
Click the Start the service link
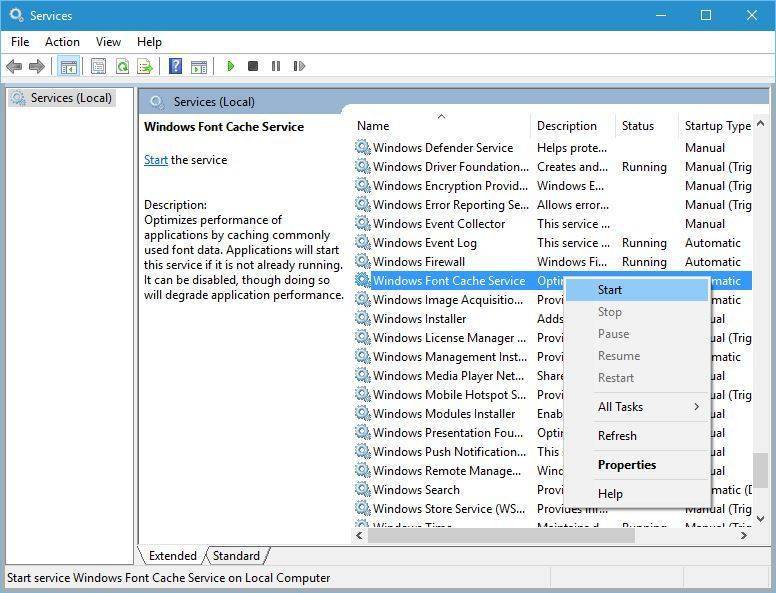tap(156, 160)
